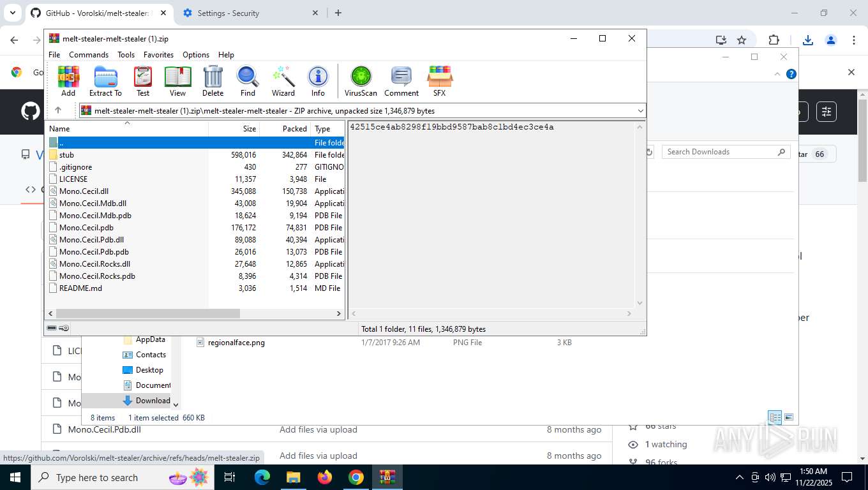The image size is (868, 490).
Task: Sort by the Packed column header
Action: (x=285, y=128)
